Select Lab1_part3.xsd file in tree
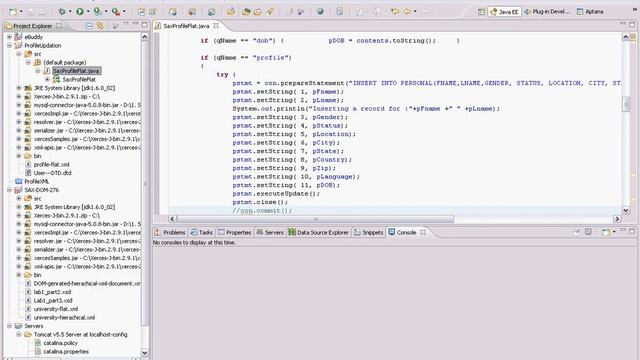Image resolution: width=640 pixels, height=360 pixels. [52, 300]
